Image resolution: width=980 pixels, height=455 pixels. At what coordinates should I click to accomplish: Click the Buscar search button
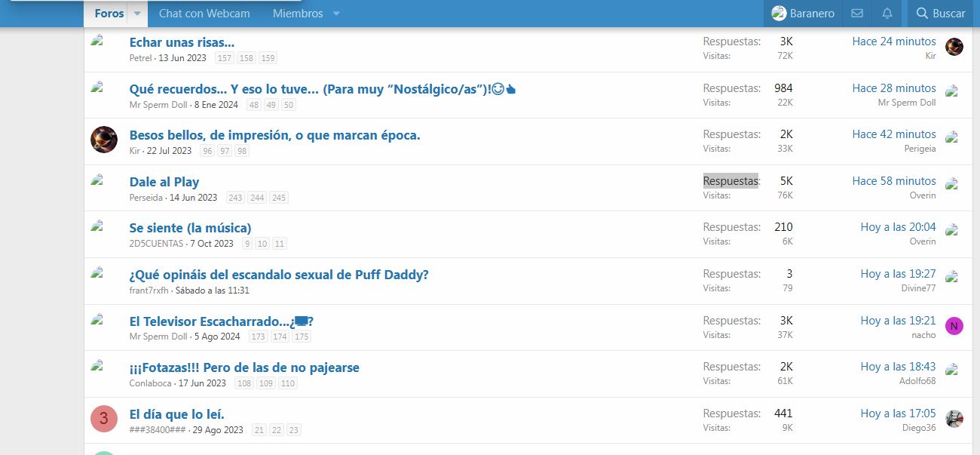point(940,14)
